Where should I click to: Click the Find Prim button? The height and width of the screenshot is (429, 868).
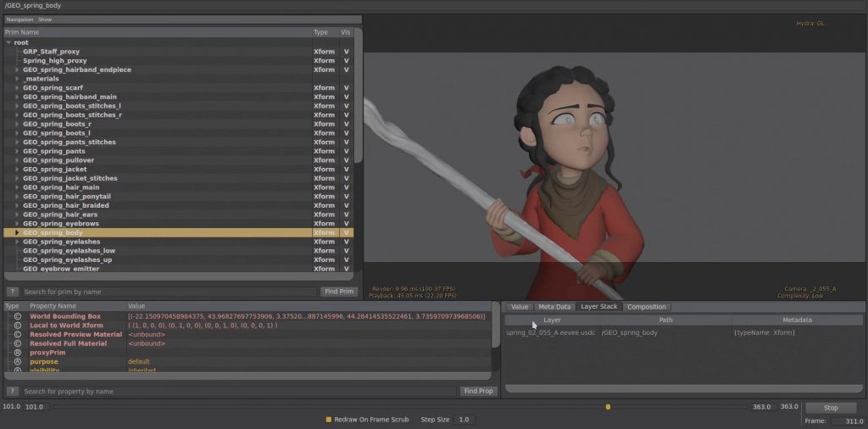[339, 292]
